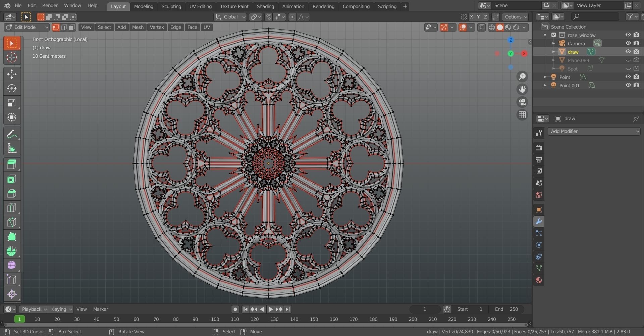Add a new workspace tab
Viewport: 644px width, 336px height.
click(405, 6)
